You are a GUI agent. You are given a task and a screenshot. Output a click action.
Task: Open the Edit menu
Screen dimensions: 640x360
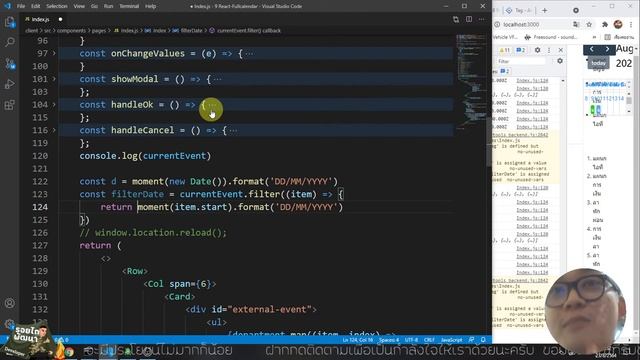[x=36, y=6]
